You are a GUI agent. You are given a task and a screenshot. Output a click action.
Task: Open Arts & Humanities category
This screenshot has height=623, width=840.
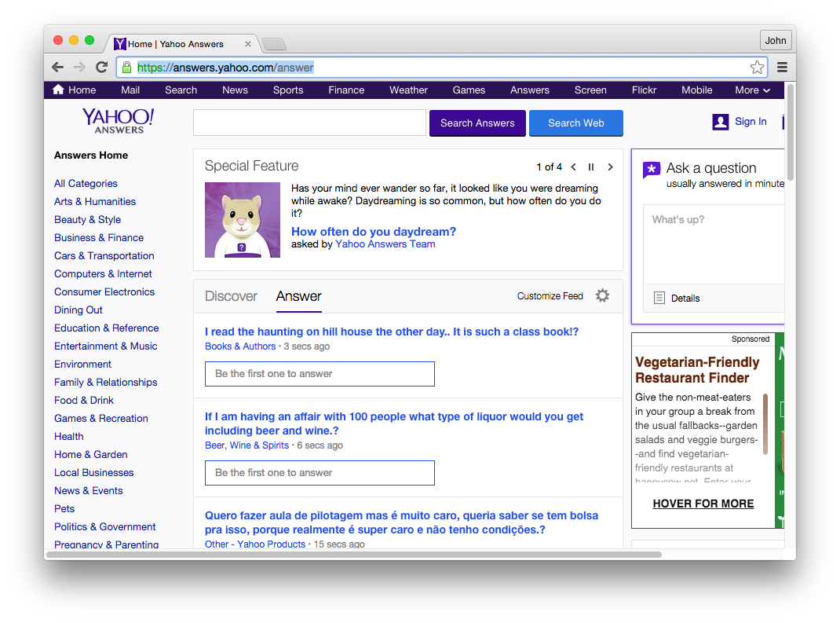95,202
